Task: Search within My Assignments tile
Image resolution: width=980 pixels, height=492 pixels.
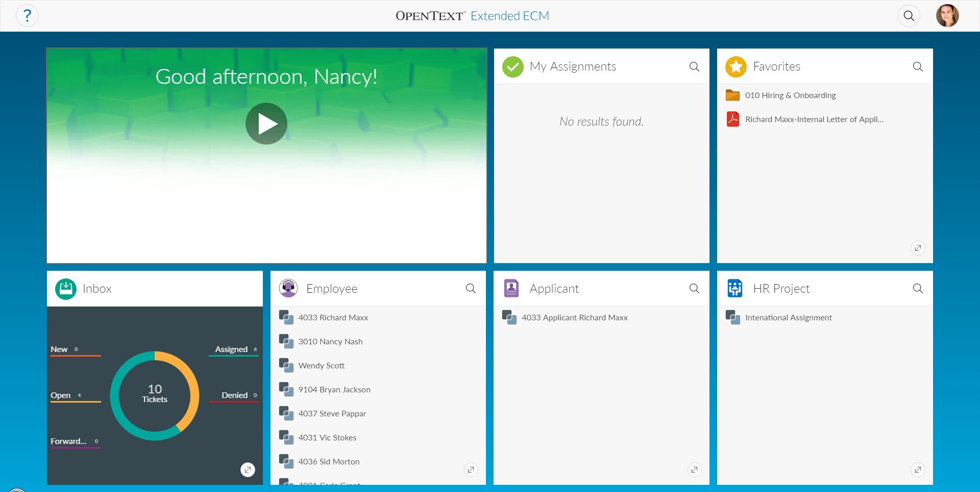Action: click(x=694, y=66)
